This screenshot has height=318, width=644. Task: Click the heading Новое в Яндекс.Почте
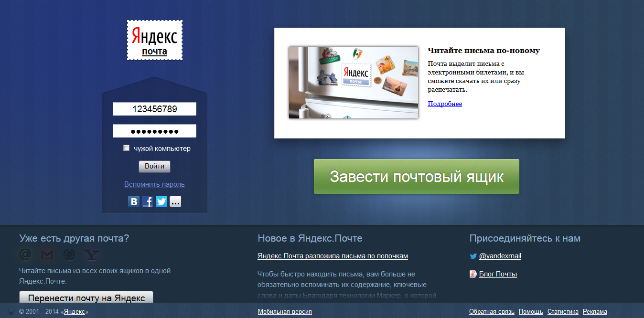(x=310, y=238)
